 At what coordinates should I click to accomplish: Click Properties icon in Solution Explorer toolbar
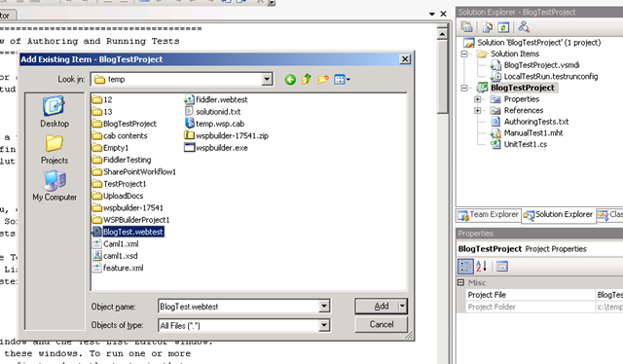coord(467,27)
